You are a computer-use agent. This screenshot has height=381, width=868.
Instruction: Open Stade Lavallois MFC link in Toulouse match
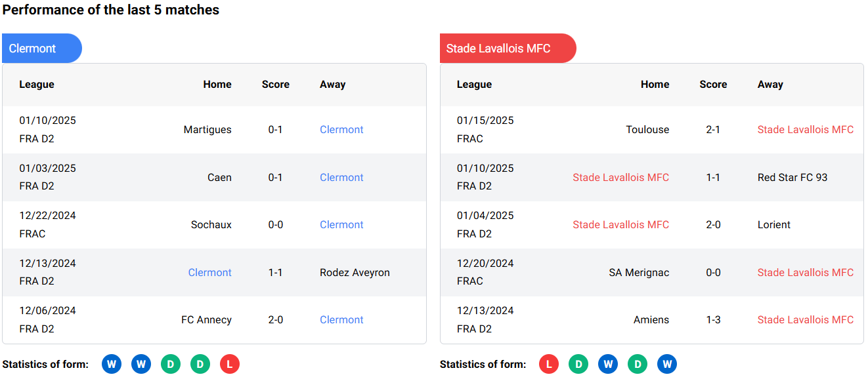click(805, 130)
